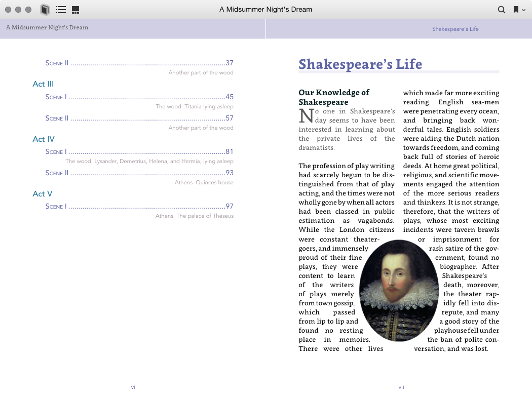Click 'Shakespeare's Life' right page header
532x398 pixels.
click(x=455, y=29)
